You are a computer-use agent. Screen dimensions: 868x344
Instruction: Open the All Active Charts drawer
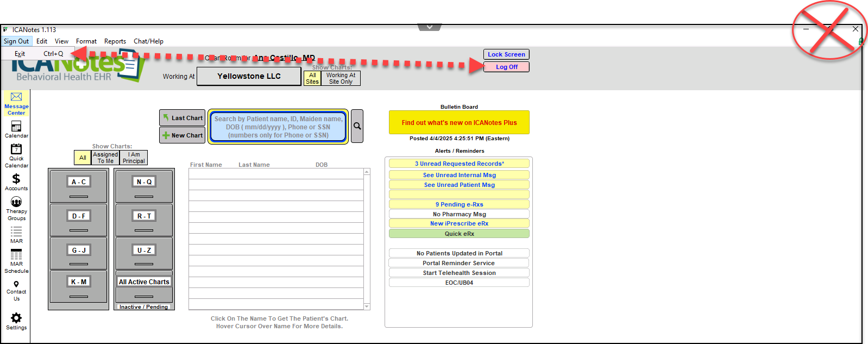pos(144,282)
